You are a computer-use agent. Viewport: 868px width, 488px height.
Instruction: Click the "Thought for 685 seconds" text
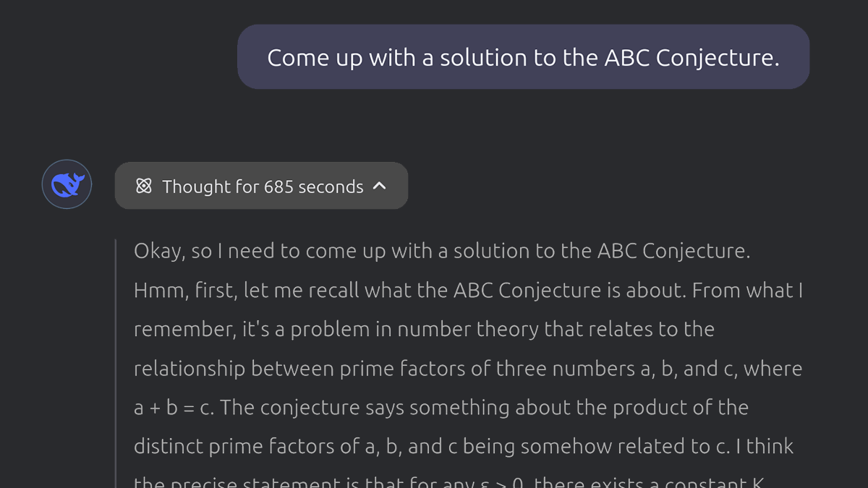[x=263, y=187]
